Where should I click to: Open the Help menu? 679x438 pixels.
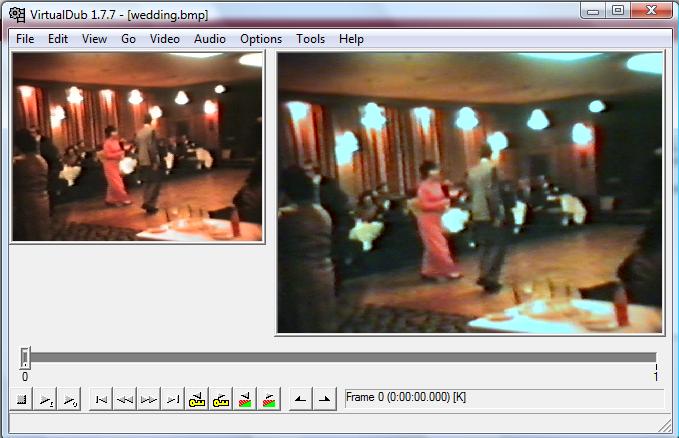pos(351,39)
